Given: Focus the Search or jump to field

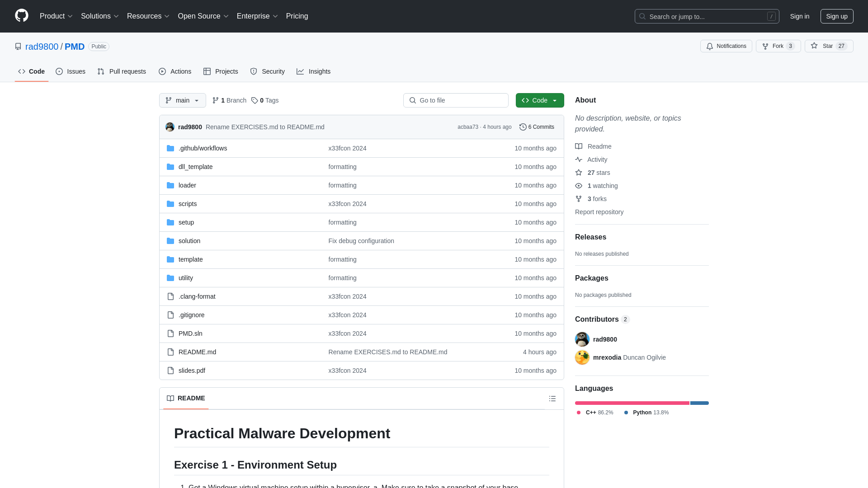Looking at the screenshot, I should 707,16.
